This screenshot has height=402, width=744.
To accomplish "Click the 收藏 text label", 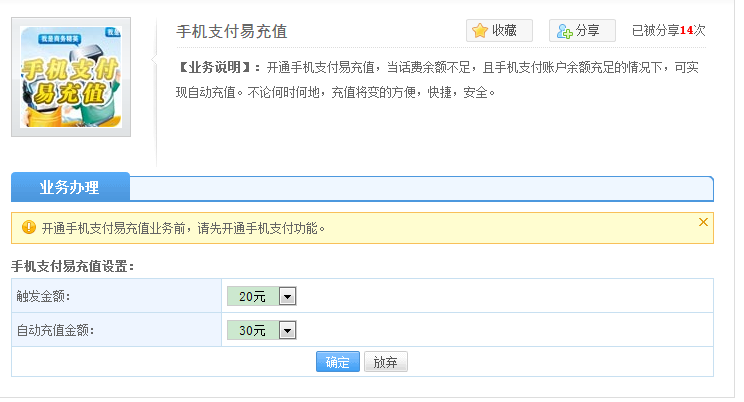I will click(505, 31).
